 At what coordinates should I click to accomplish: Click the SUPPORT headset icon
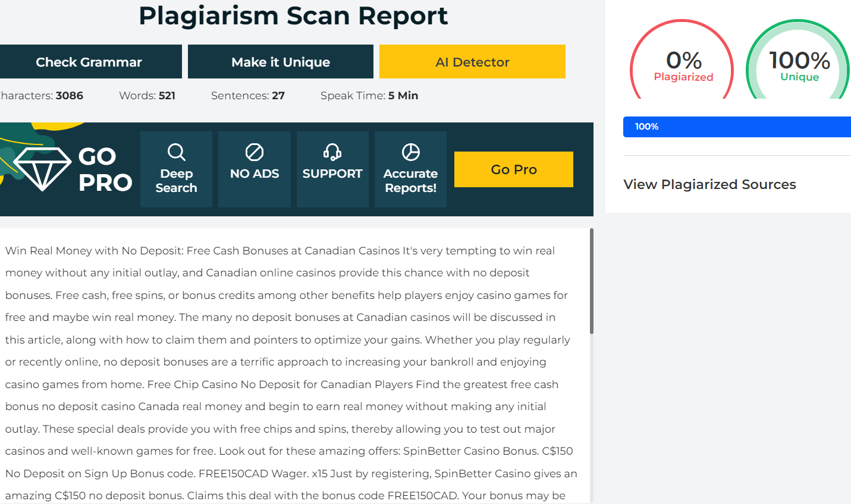332,152
